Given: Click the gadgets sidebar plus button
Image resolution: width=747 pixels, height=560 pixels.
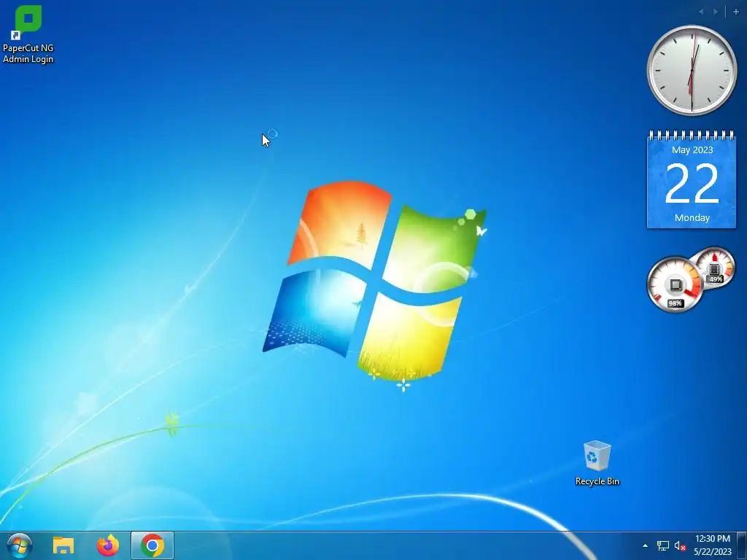Looking at the screenshot, I should 735,12.
